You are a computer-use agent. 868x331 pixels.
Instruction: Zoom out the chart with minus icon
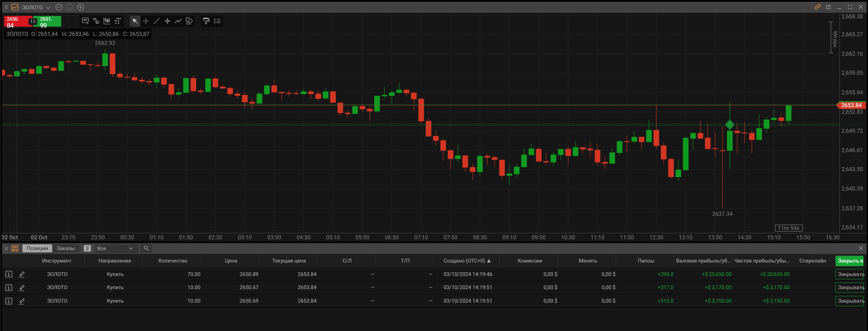point(59,7)
